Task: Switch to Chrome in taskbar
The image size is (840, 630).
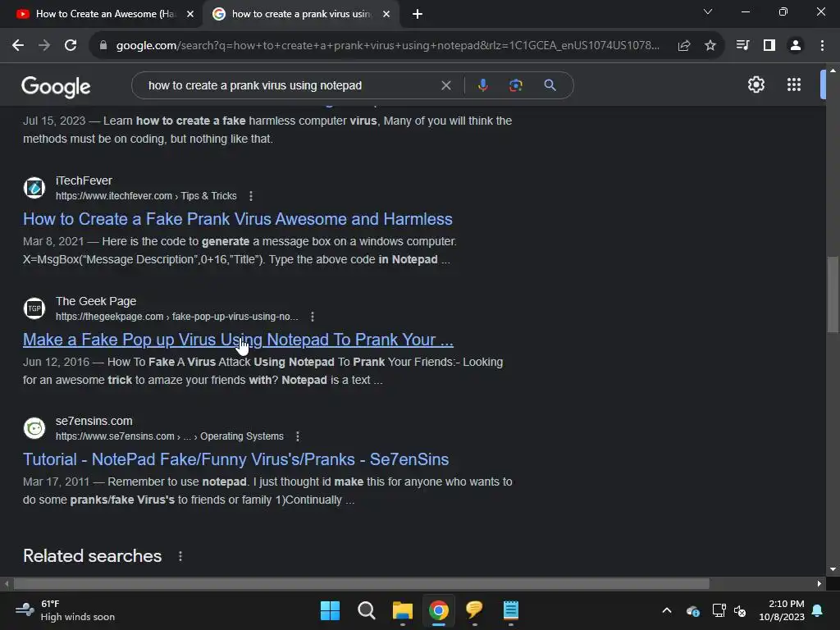Action: pyautogui.click(x=438, y=610)
